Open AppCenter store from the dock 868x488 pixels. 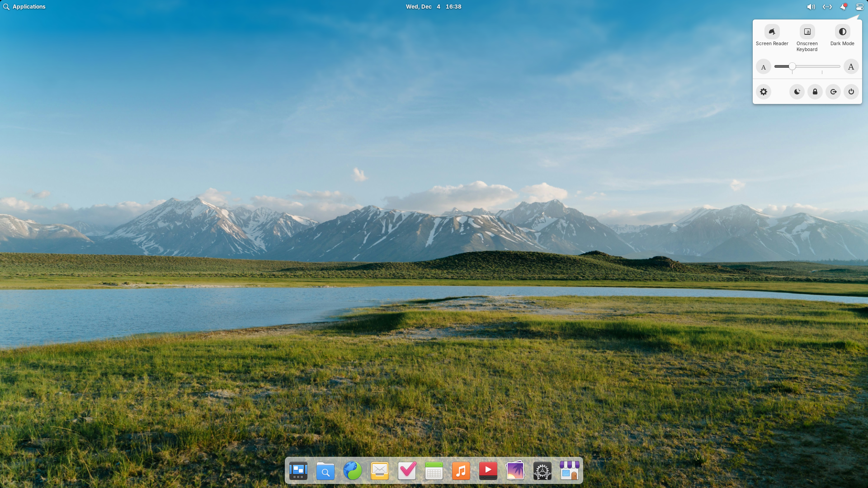click(x=570, y=471)
